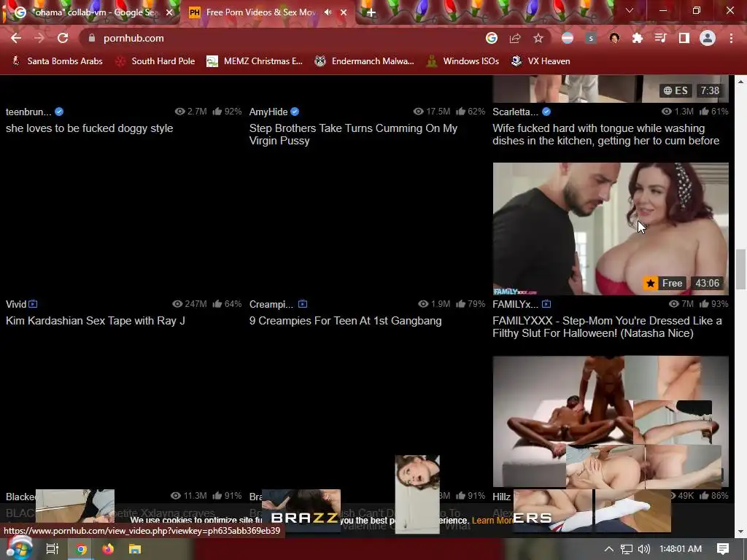Click the page scrollbar up arrow
The image size is (747, 560).
point(741,82)
